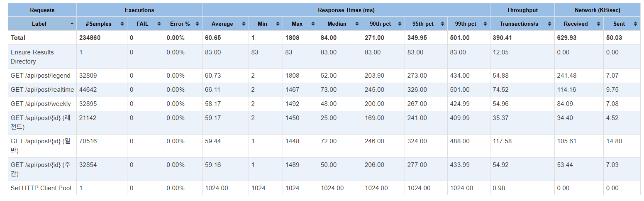Sort by Sent column header

(x=622, y=24)
